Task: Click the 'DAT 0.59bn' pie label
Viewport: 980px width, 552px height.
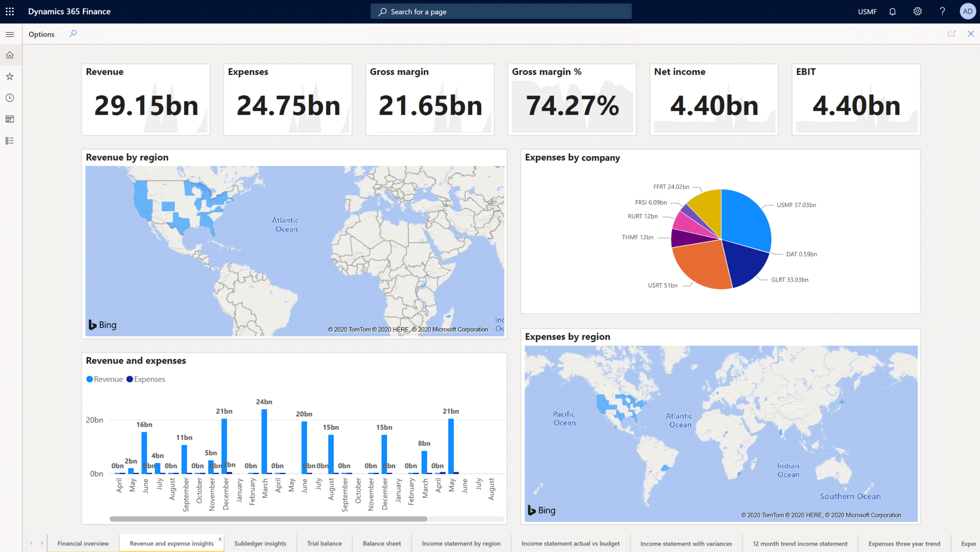Action: pyautogui.click(x=802, y=254)
